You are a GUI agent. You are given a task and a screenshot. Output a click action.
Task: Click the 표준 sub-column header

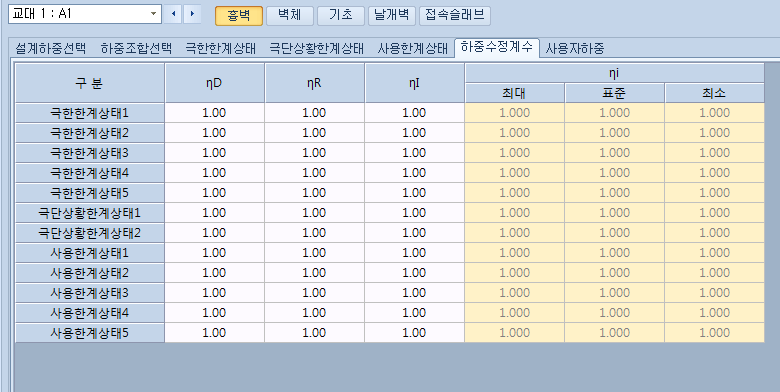coord(614,93)
